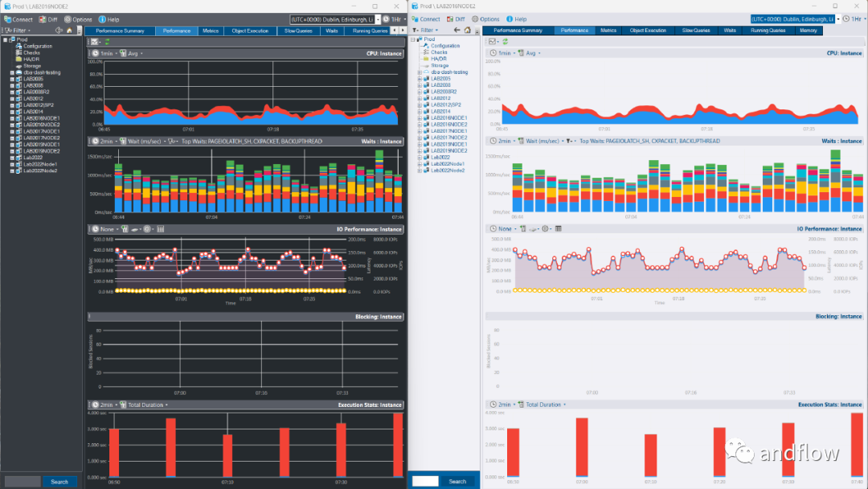Open Total Duration dropdown in light window
868x489 pixels.
[x=542, y=405]
